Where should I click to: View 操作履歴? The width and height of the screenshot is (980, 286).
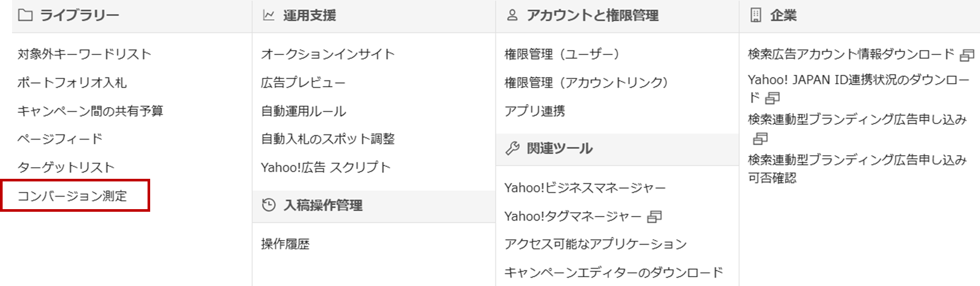coord(285,244)
